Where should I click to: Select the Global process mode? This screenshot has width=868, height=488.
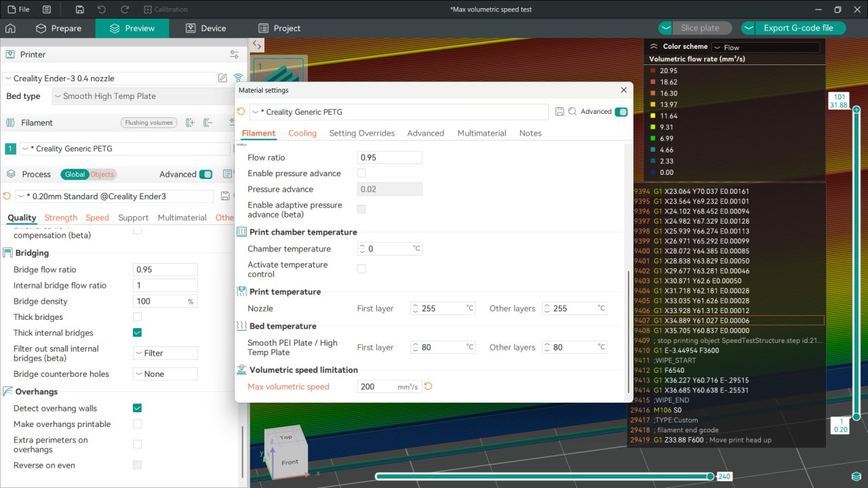pyautogui.click(x=75, y=174)
